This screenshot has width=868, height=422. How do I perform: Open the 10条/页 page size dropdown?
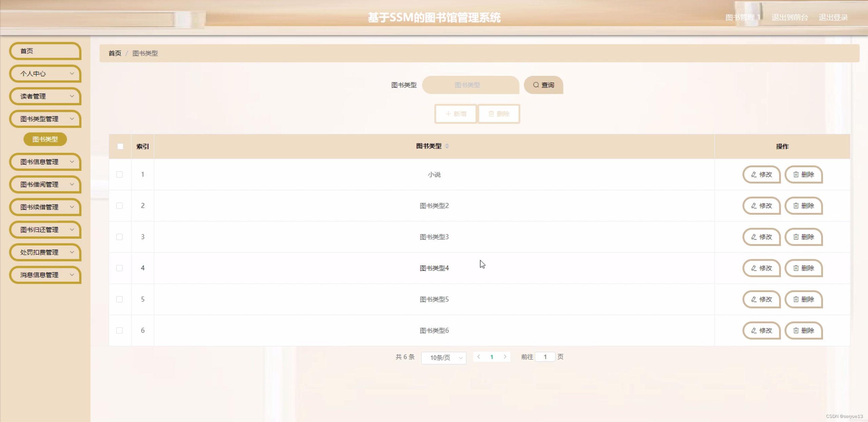444,358
